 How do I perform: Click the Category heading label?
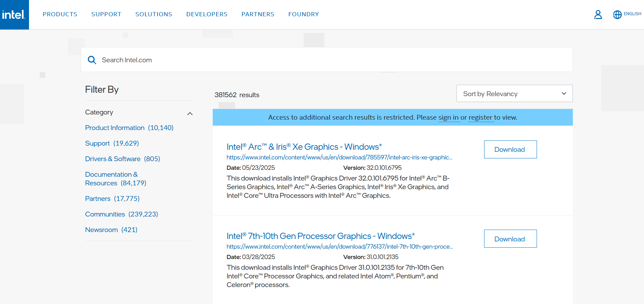[99, 112]
